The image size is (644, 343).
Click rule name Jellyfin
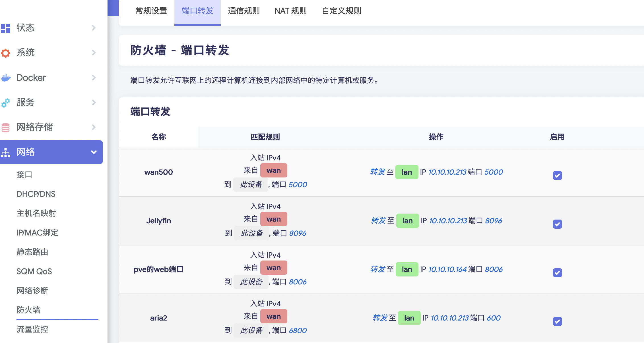pyautogui.click(x=158, y=221)
